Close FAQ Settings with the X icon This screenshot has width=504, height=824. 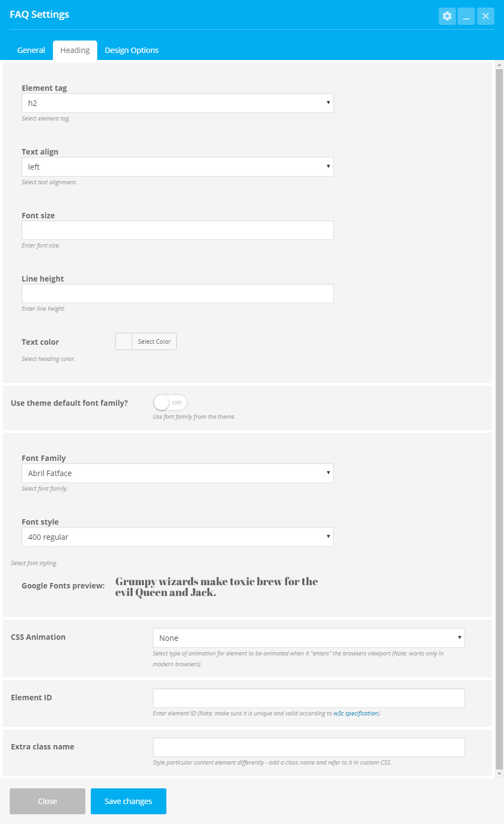click(486, 16)
